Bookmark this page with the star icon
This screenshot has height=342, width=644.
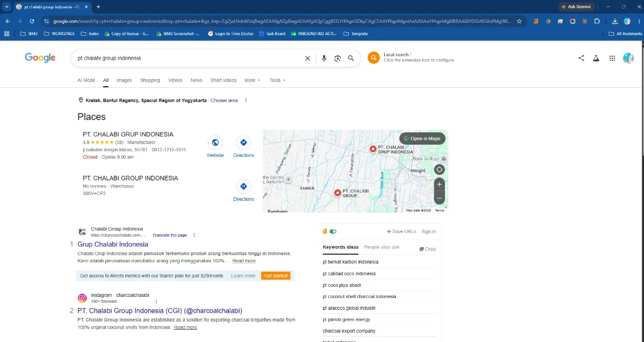(x=519, y=21)
